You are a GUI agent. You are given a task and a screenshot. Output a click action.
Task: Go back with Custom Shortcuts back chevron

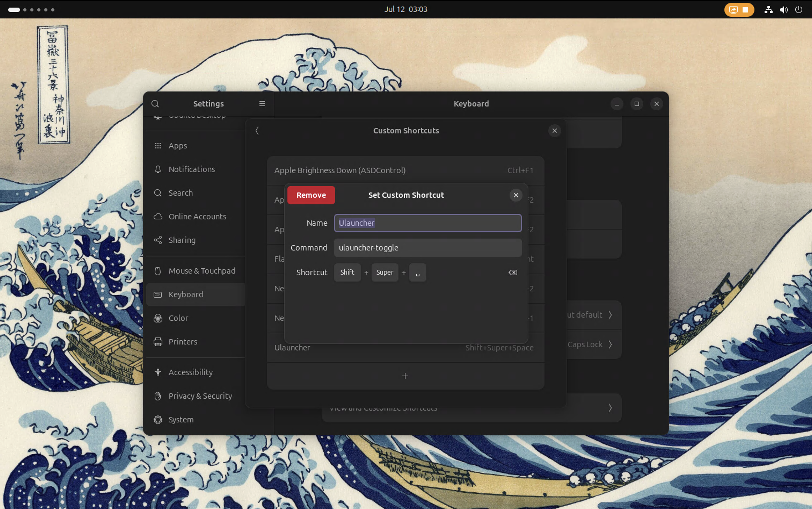point(257,131)
